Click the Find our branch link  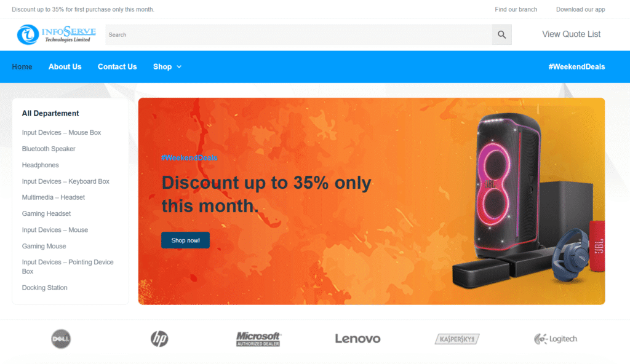(516, 9)
